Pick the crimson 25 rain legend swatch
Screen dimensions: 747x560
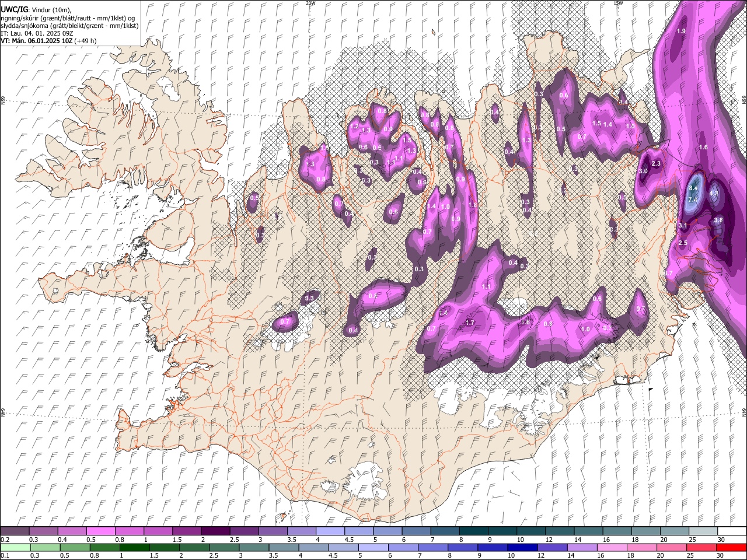[x=701, y=547]
